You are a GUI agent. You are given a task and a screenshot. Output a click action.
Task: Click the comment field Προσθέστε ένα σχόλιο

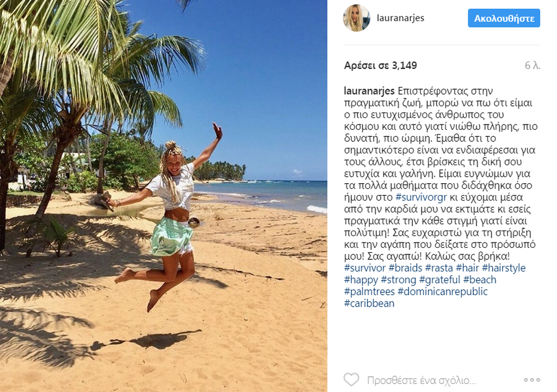[x=422, y=380]
